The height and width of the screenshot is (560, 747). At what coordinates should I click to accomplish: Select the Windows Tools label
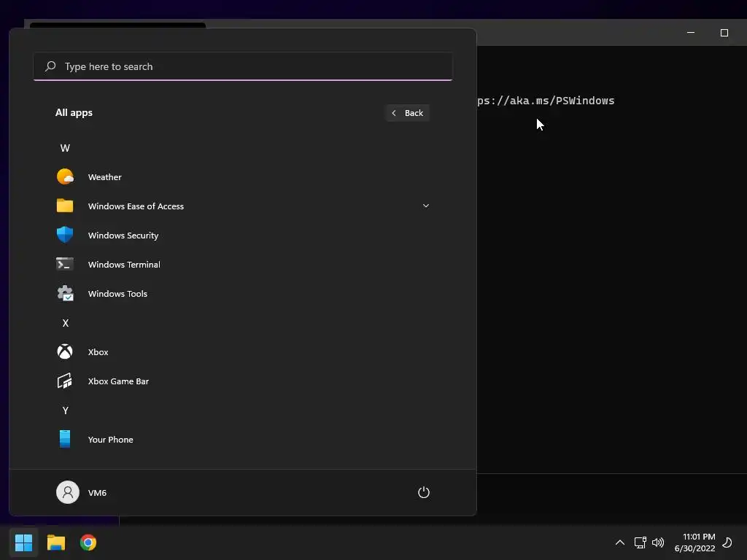[x=117, y=293]
